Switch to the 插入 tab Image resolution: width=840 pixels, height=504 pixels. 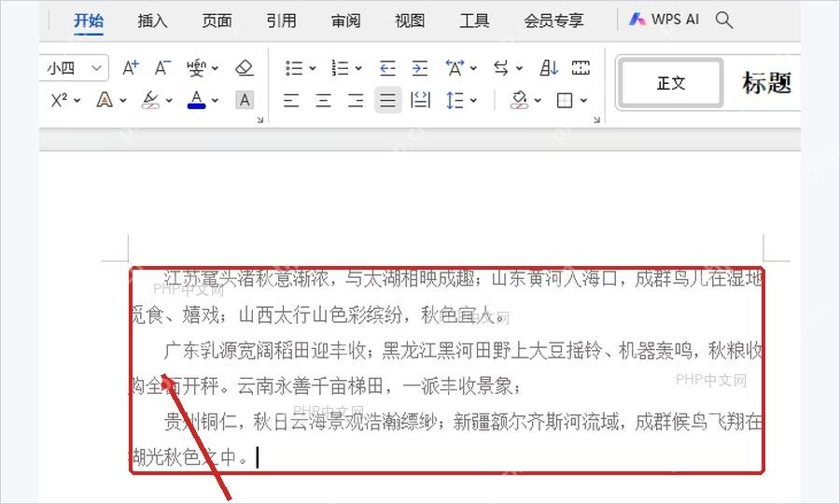(x=153, y=21)
